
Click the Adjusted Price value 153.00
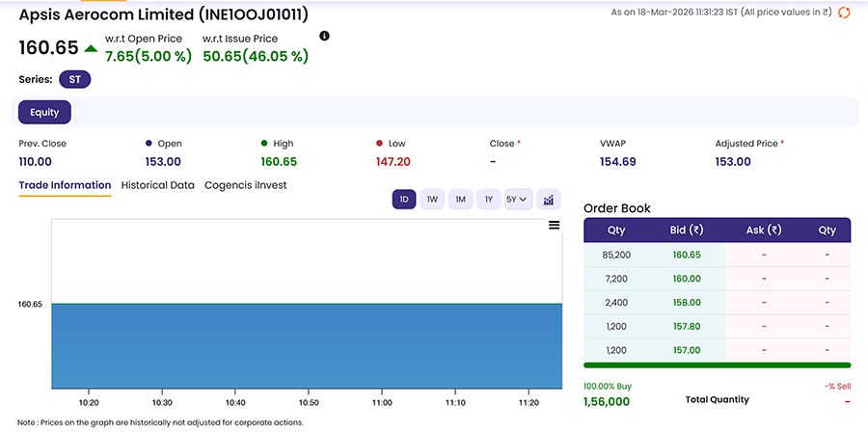733,162
